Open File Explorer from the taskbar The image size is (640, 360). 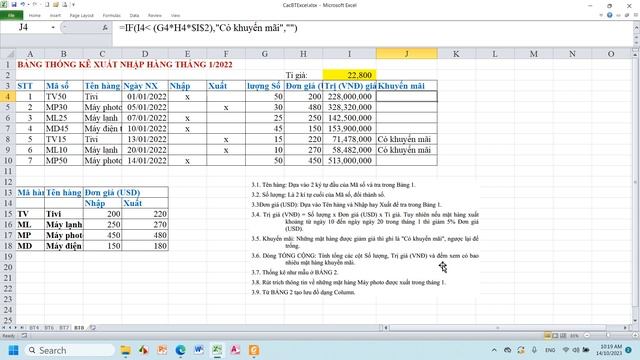(x=126, y=350)
